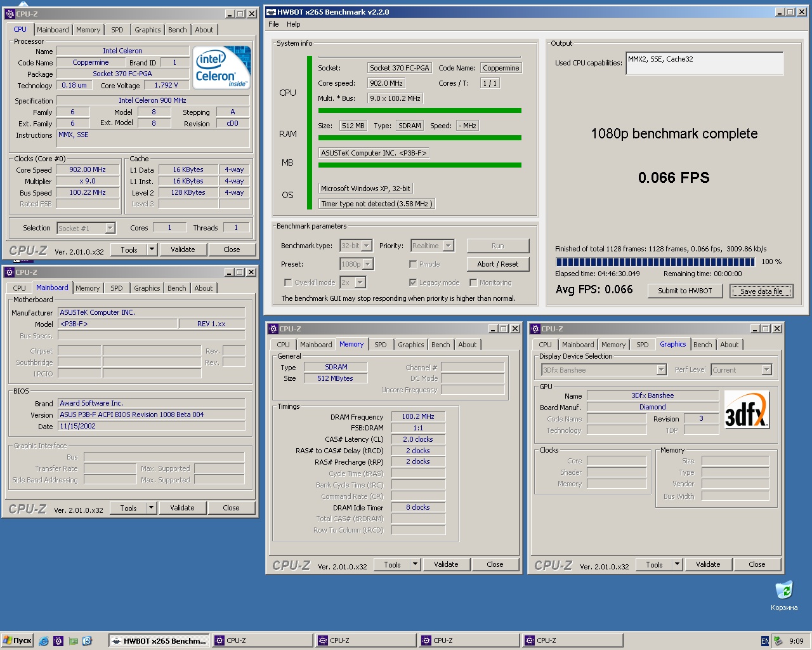
Task: Click Tools button in top-left CPU window
Action: pos(129,249)
